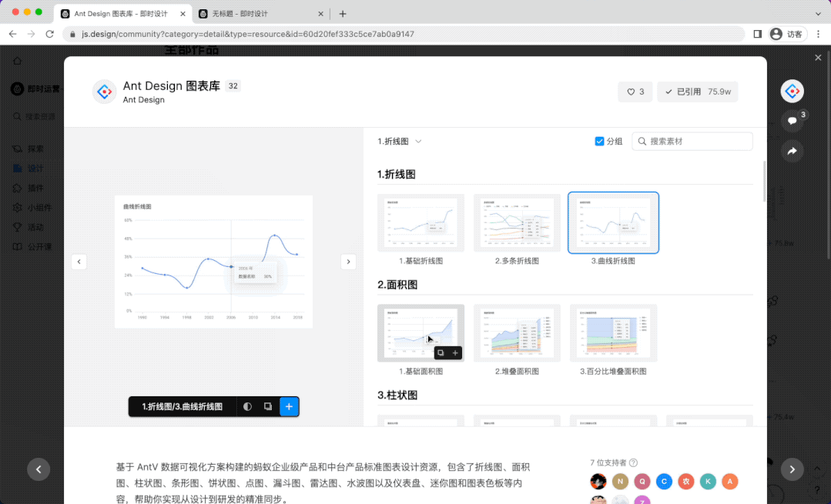Click the 3.柱状图 section heading

click(x=397, y=395)
